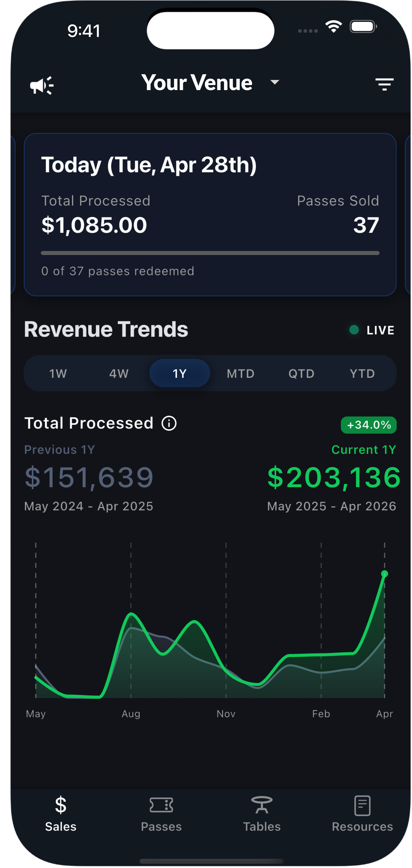Tap the '0 of 37 passes redeemed' text

tap(118, 271)
